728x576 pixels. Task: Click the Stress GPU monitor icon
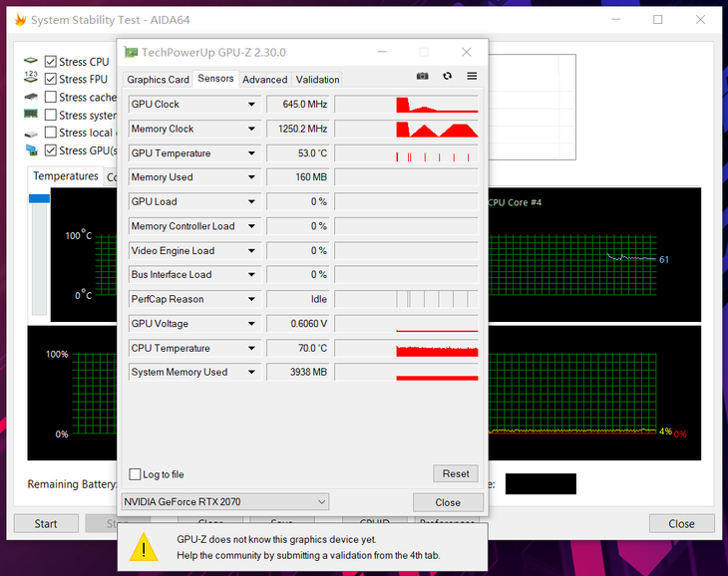click(x=31, y=150)
